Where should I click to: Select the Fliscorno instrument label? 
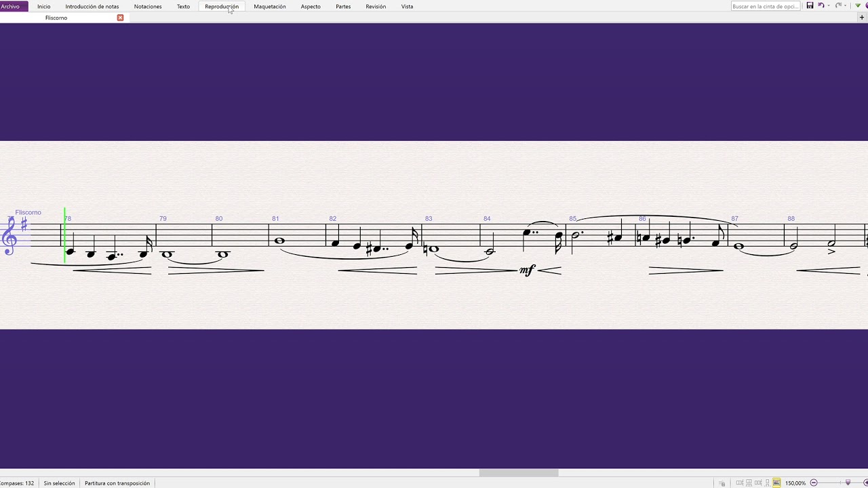click(28, 212)
